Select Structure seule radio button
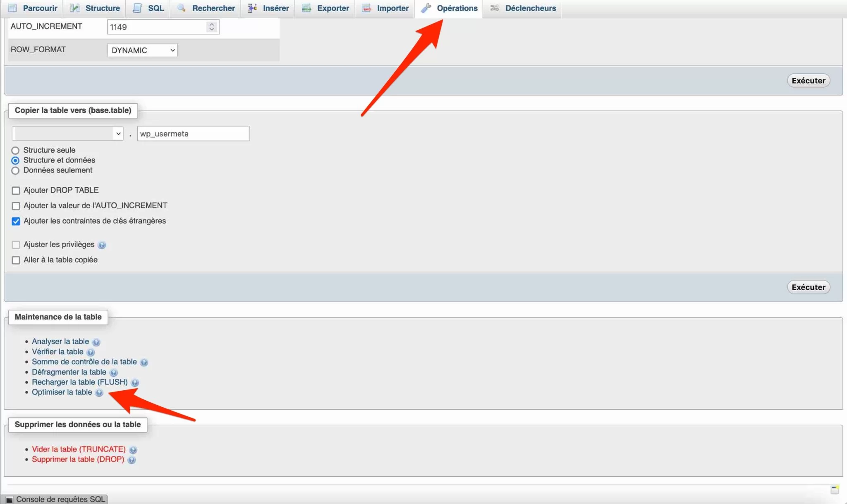The width and height of the screenshot is (847, 504). [x=16, y=150]
